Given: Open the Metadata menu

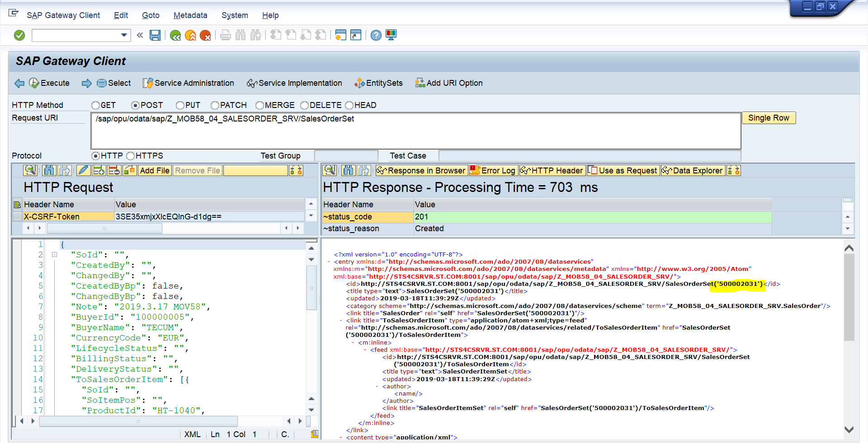Looking at the screenshot, I should pyautogui.click(x=190, y=15).
